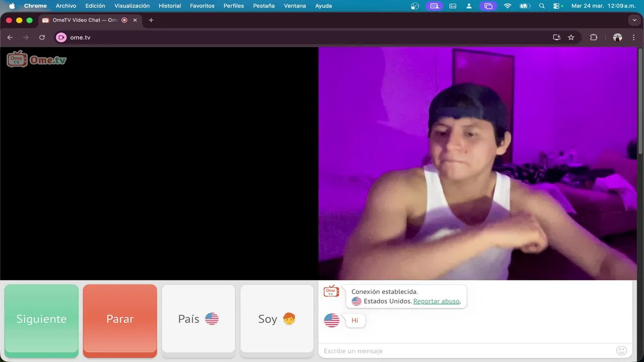Open País country selector
Viewport: 644px width, 362px height.
tap(198, 319)
